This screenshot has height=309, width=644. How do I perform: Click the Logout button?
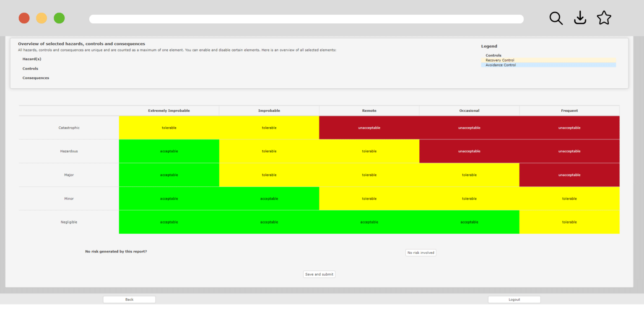tap(514, 299)
